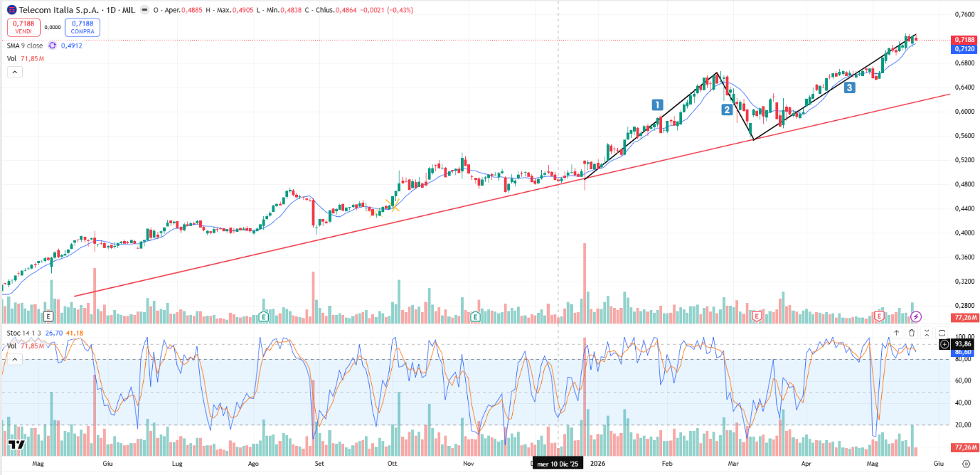
Task: Select the 0,0000 spread value
Action: (53, 28)
